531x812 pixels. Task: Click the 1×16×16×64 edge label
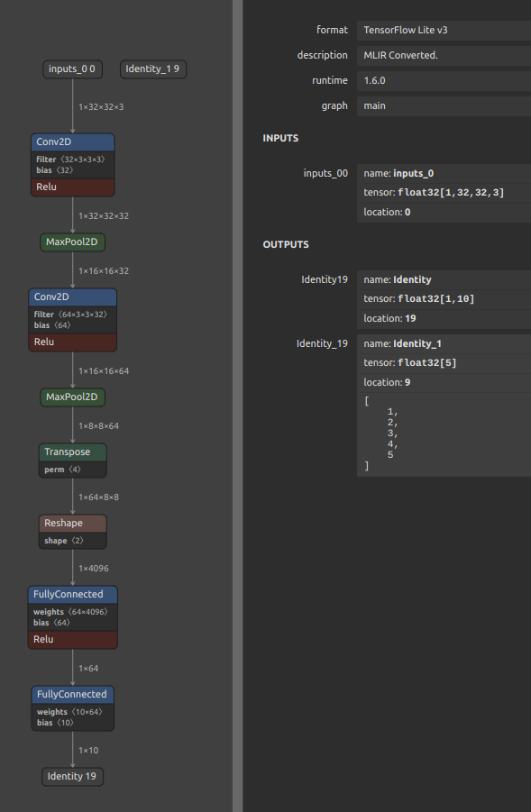coord(104,371)
